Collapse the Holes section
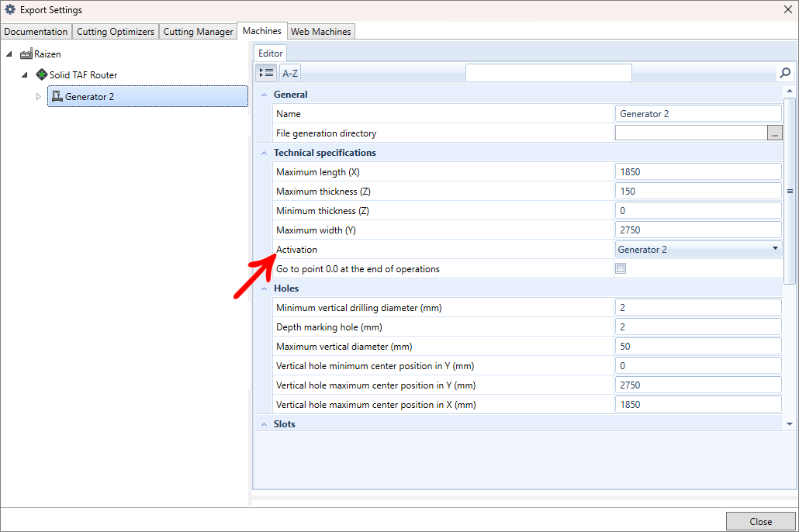 pos(264,288)
